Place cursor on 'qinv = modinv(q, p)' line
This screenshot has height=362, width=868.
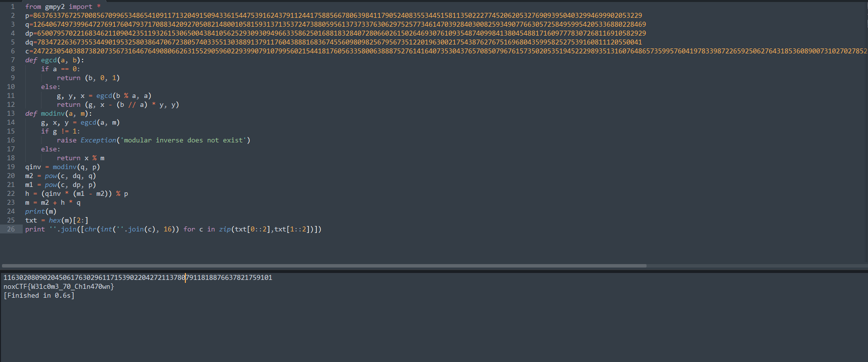(x=62, y=167)
